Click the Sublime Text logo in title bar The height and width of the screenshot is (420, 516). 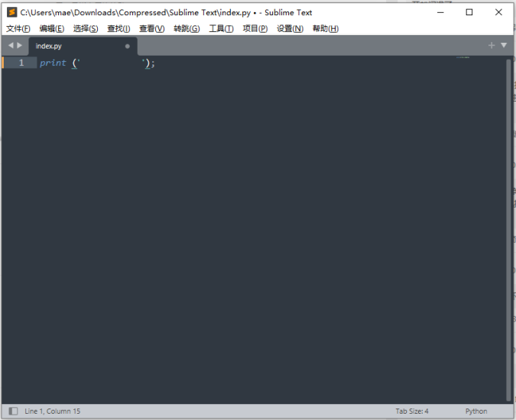point(11,12)
